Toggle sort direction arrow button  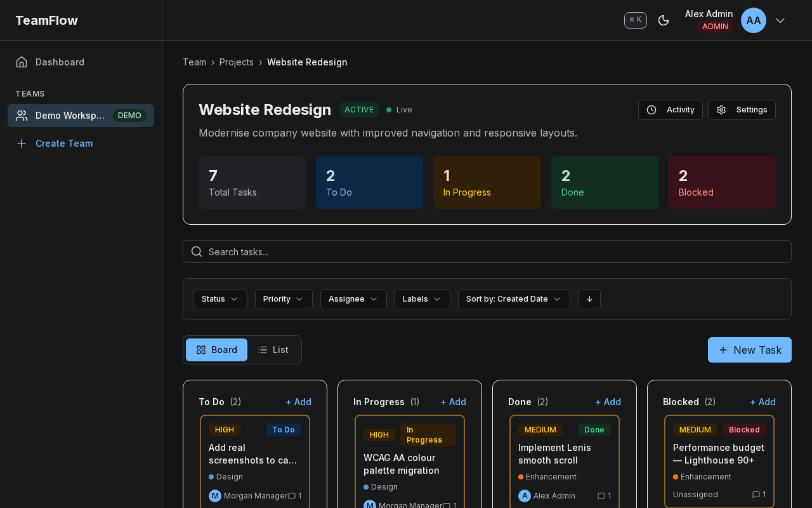589,299
